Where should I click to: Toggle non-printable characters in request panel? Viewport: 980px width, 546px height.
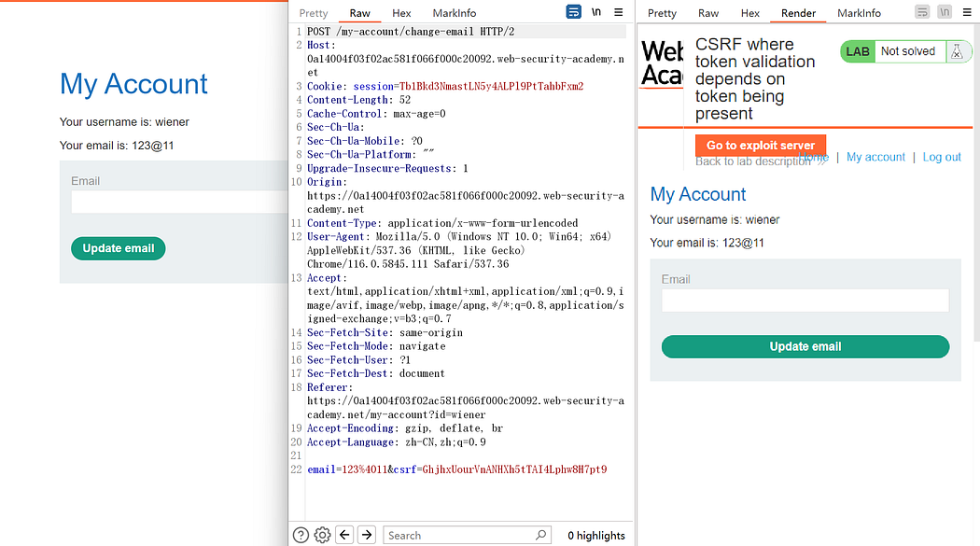coord(596,12)
